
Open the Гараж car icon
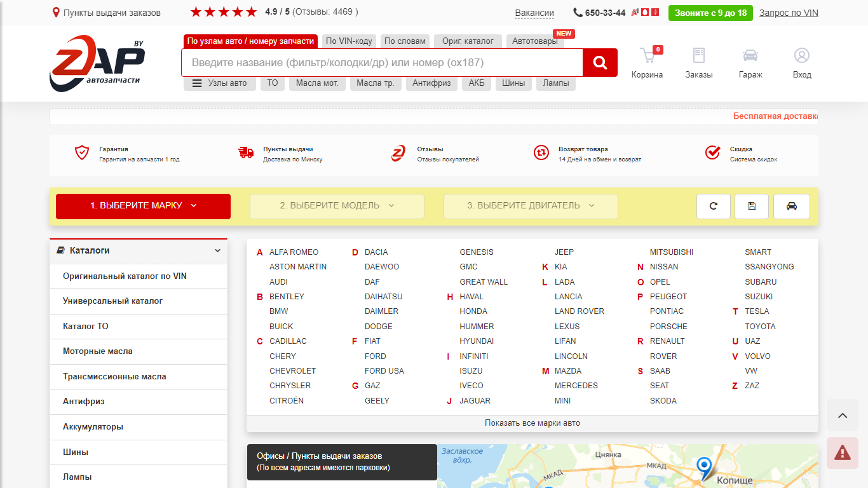pyautogui.click(x=750, y=55)
